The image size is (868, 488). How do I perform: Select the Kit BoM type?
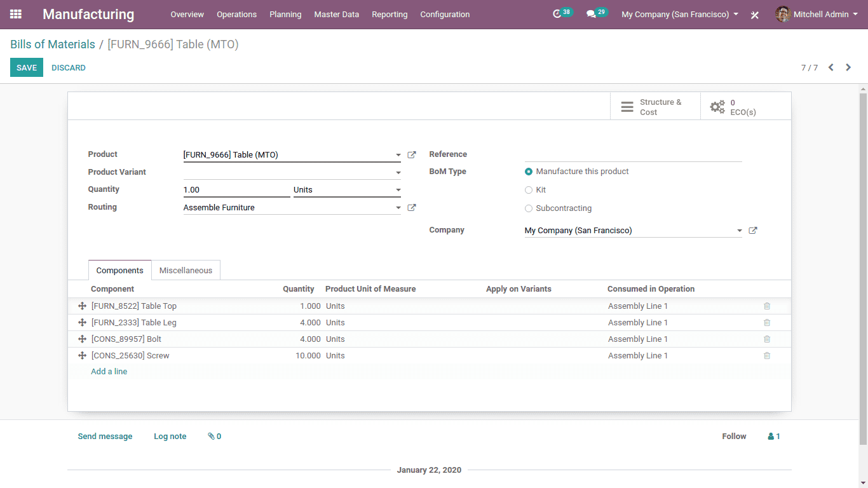pyautogui.click(x=529, y=190)
